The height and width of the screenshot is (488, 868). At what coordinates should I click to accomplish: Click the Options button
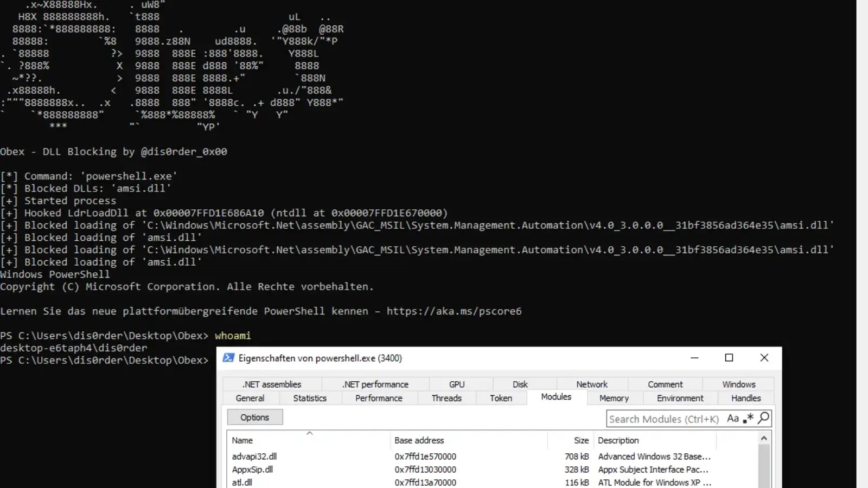tap(254, 417)
